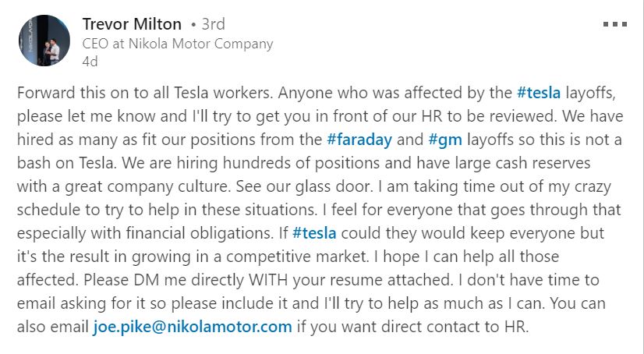This screenshot has height=354, width=644.
Task: Click the capitalized word 'WITH' in post
Action: (x=268, y=280)
